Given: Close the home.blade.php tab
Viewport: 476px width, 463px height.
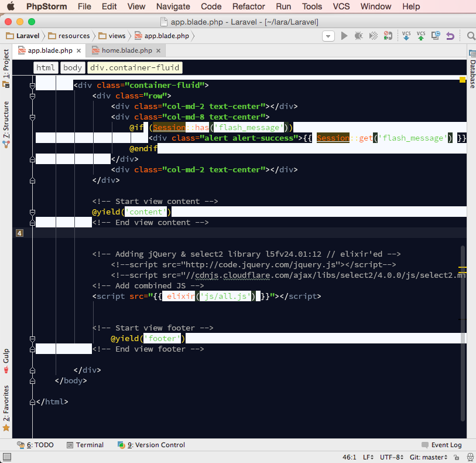Looking at the screenshot, I should click(x=158, y=51).
